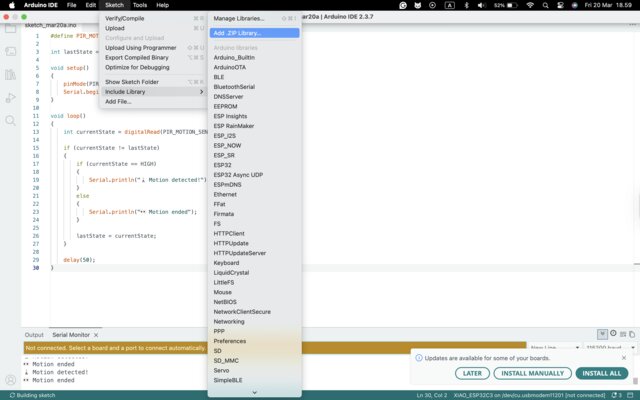This screenshot has height=400, width=640.
Task: Close the Serial Monitor tab
Action: (96, 335)
